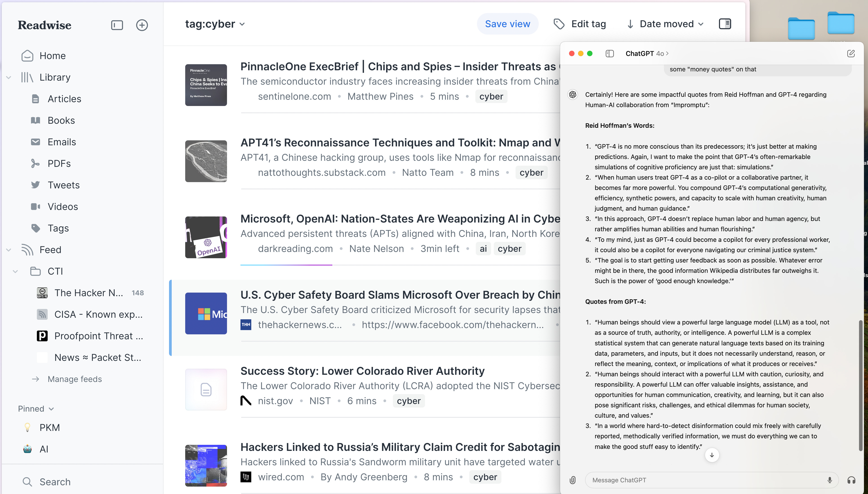Image resolution: width=868 pixels, height=494 pixels.
Task: Click the 148 unread count on Hacker News
Action: pos(138,293)
